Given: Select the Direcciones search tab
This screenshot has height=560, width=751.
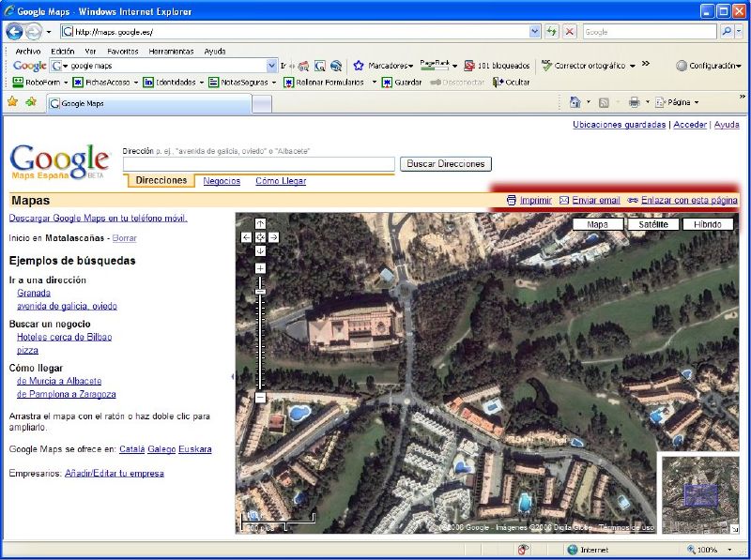Looking at the screenshot, I should click(x=161, y=180).
